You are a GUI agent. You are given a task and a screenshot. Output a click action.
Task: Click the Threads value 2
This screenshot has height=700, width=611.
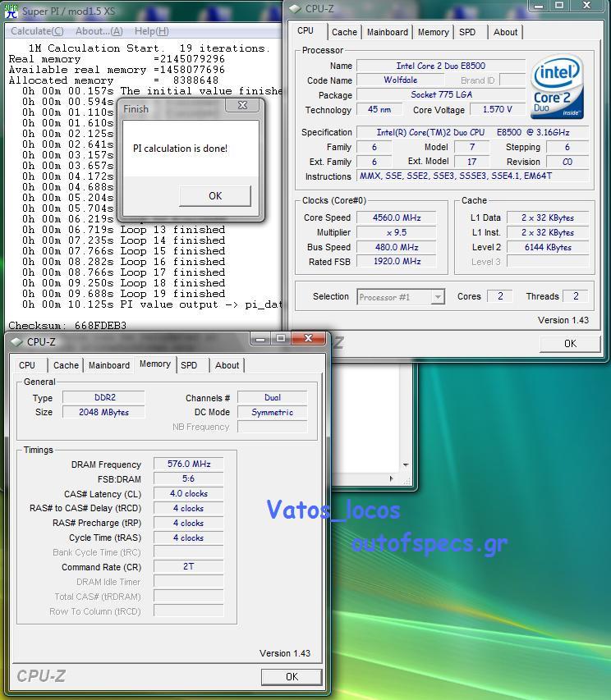pyautogui.click(x=576, y=296)
